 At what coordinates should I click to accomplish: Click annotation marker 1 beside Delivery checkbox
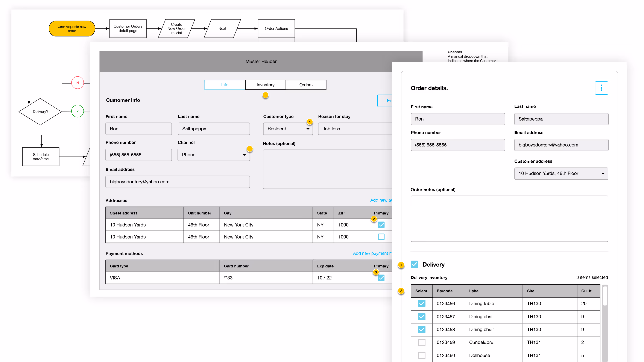point(401,265)
